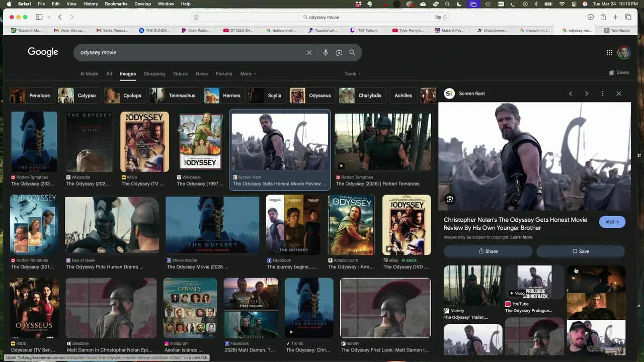Open Spotlight search in menu bar
Viewport: 644px width, 362px height.
(447, 4)
